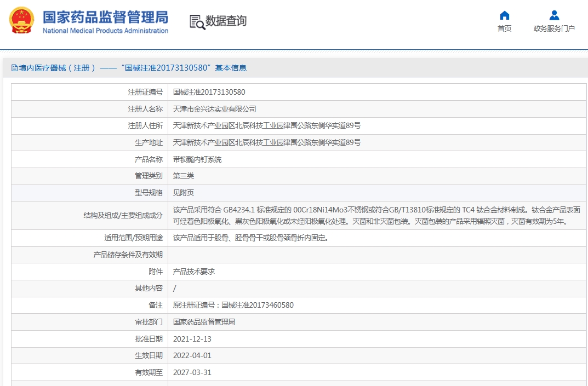Viewport: 588px width, 386px height.
Task: Click the 生产地址 label
Action: click(149, 142)
